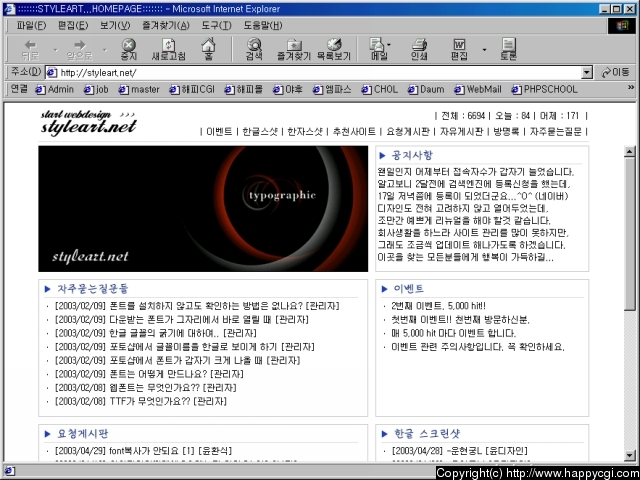Open the 도움말(H) menu
The height and width of the screenshot is (480, 640).
262,26
